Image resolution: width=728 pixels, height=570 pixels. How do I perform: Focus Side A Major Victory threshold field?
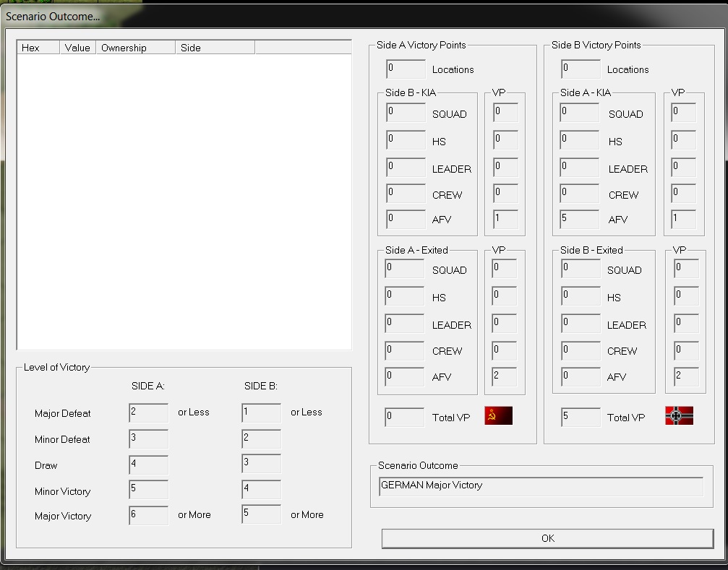[149, 515]
